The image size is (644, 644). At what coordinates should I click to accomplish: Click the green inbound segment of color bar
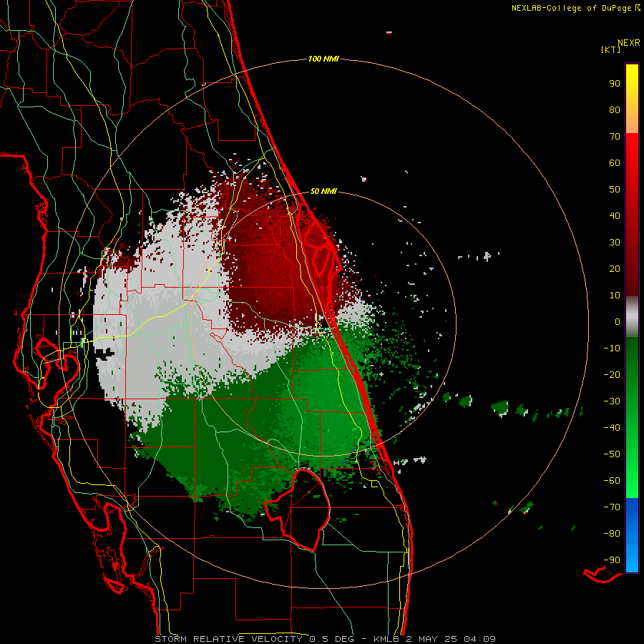coord(632,417)
